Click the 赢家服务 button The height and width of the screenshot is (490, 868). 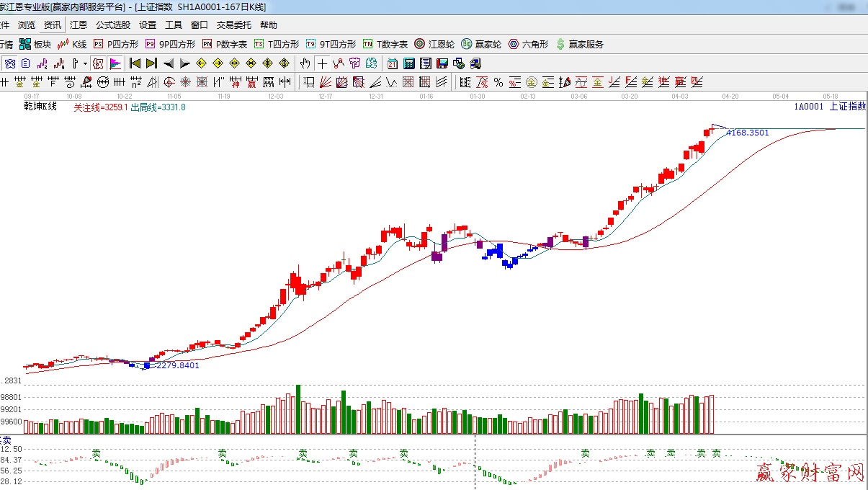coord(579,44)
